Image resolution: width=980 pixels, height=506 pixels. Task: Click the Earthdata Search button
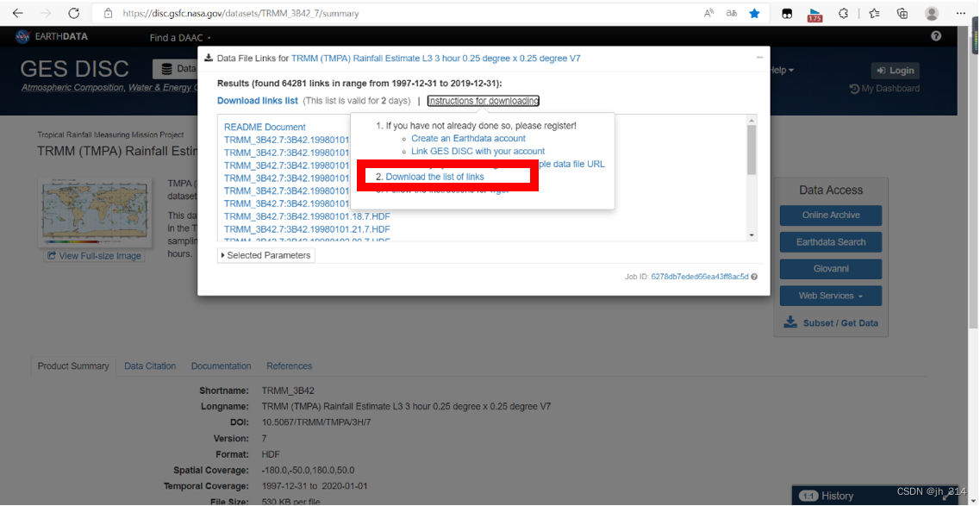pyautogui.click(x=831, y=241)
